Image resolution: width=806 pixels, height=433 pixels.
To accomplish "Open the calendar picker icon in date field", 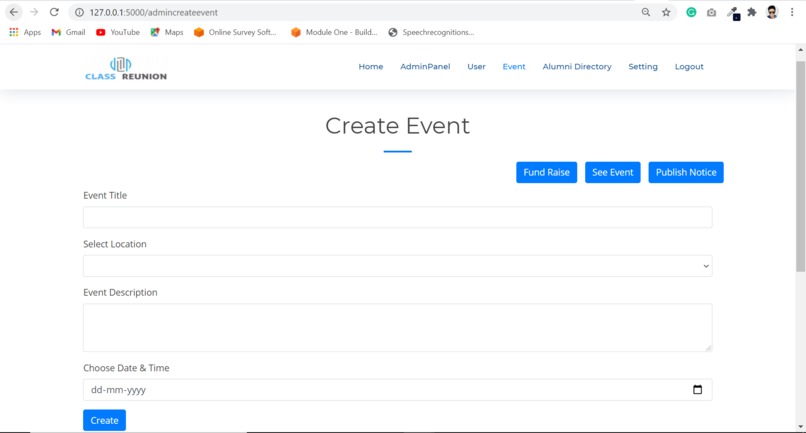I will tap(697, 389).
